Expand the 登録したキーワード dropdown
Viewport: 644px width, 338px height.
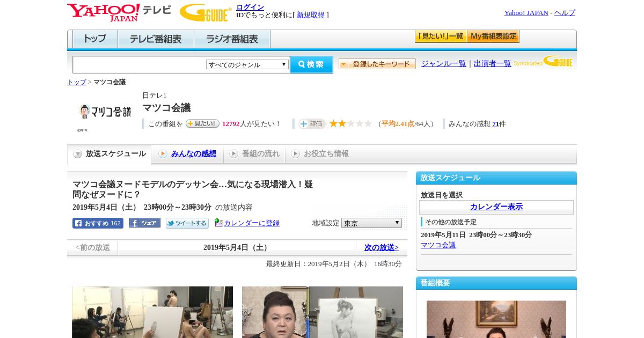click(x=377, y=64)
